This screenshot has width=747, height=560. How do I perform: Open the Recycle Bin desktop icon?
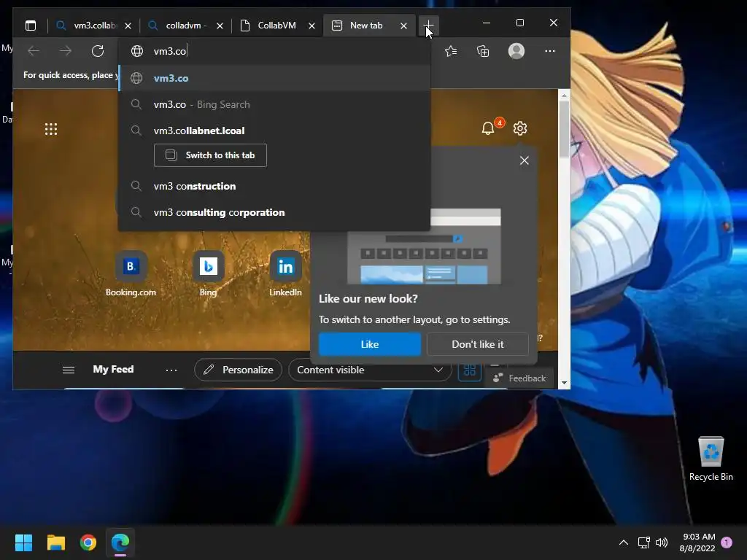[x=711, y=459]
